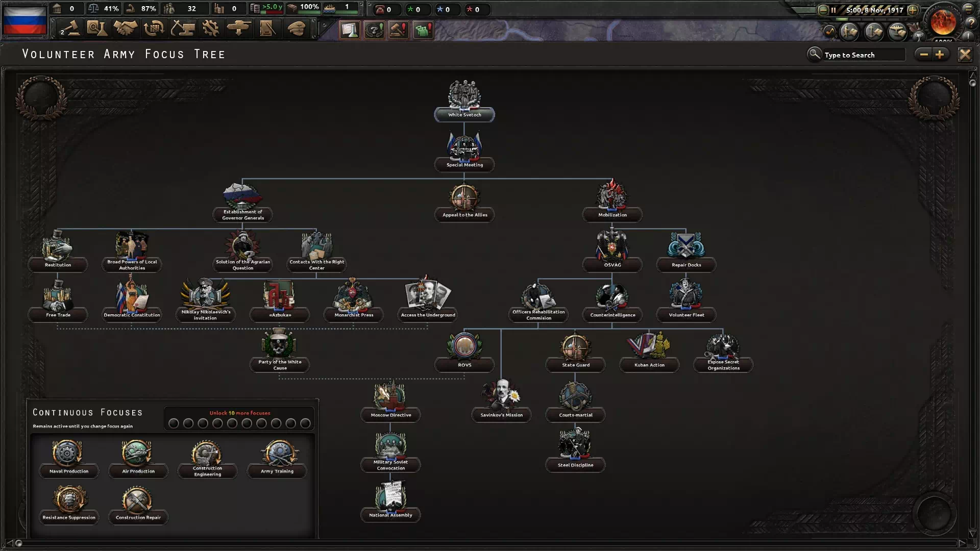Open the Production gear-wrench icon
Image resolution: width=980 pixels, height=551 pixels.
[x=210, y=29]
